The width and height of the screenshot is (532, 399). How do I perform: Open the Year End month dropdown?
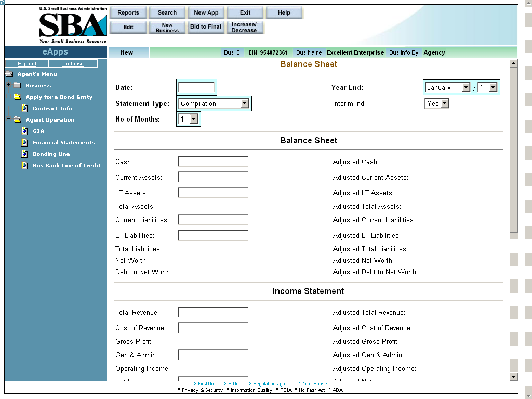point(465,88)
